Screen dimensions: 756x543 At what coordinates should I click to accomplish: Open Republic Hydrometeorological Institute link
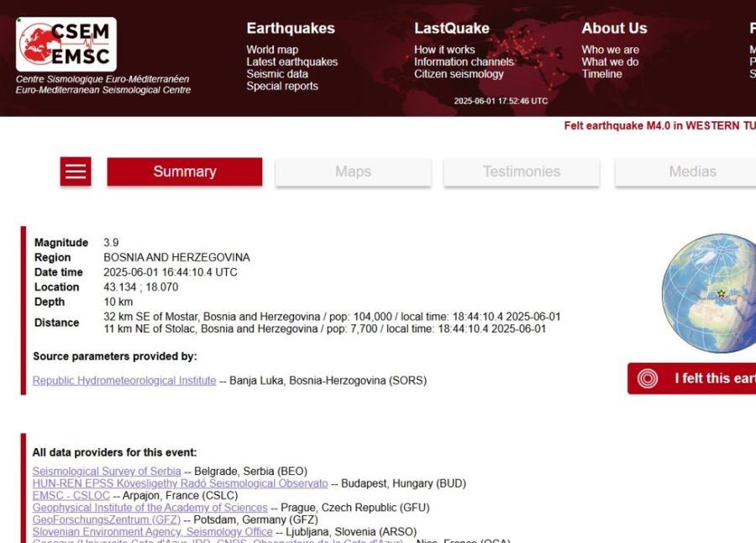pyautogui.click(x=124, y=380)
